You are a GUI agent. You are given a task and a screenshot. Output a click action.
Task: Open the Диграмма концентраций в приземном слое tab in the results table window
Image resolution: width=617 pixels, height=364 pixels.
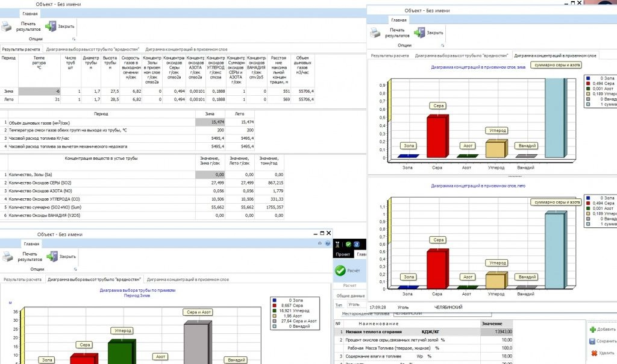[186, 49]
